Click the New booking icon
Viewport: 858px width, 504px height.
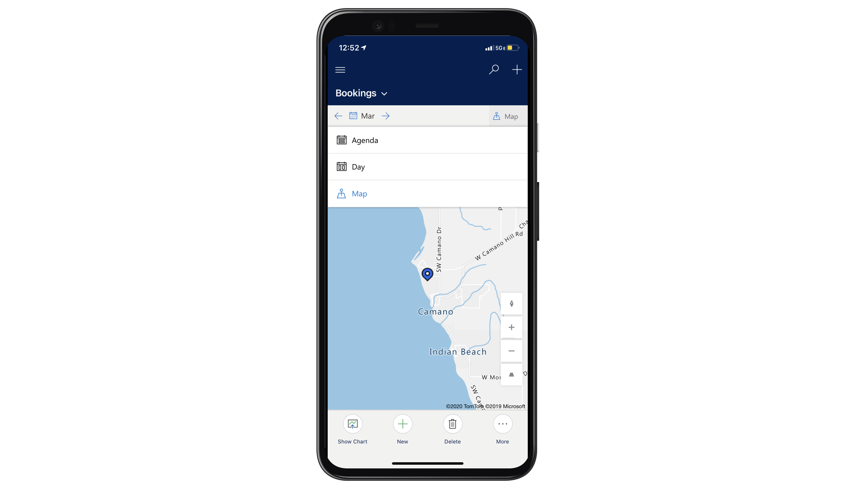click(x=402, y=424)
